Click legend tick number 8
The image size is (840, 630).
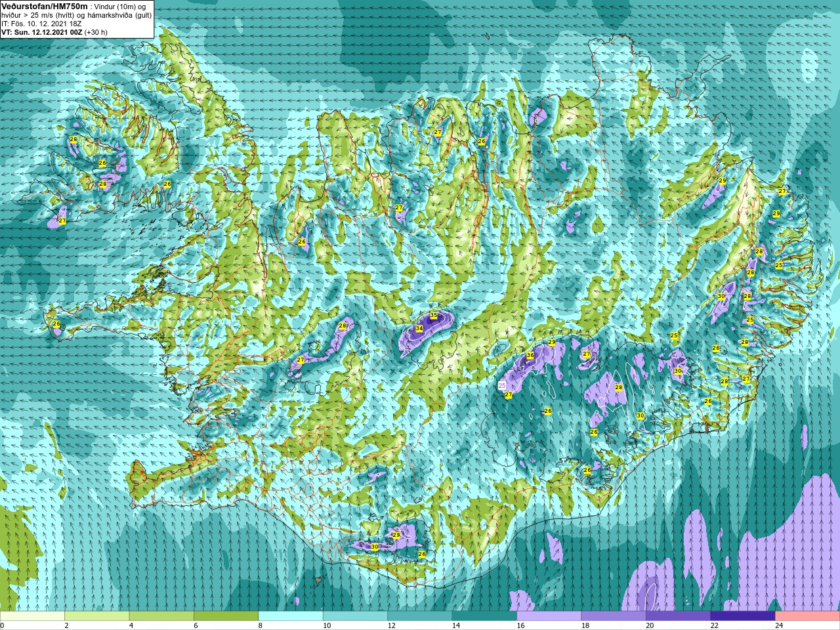tap(261, 625)
